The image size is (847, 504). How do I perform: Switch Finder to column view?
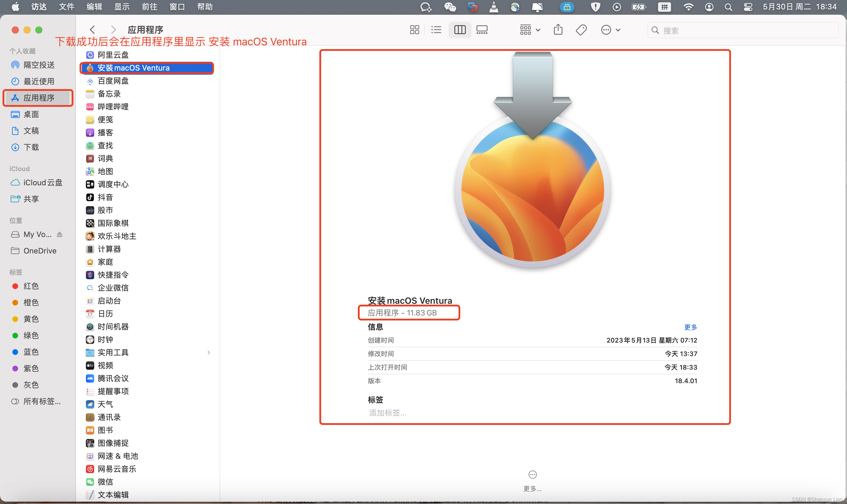pyautogui.click(x=459, y=30)
